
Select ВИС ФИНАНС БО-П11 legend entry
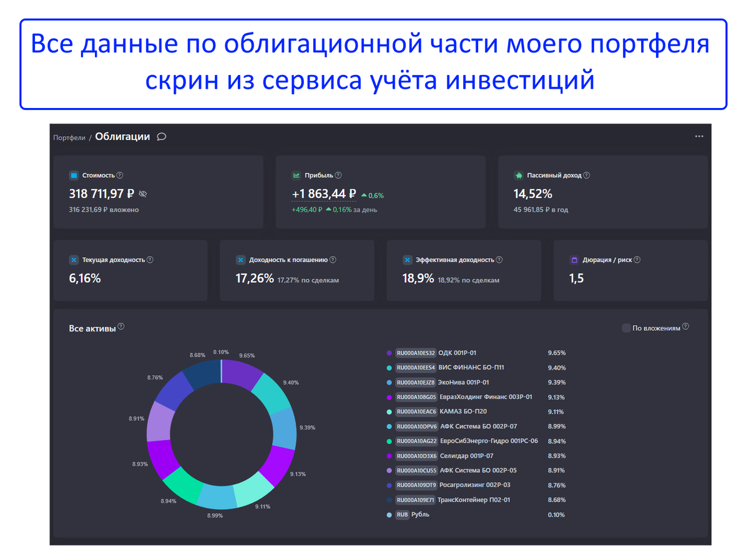pyautogui.click(x=471, y=368)
